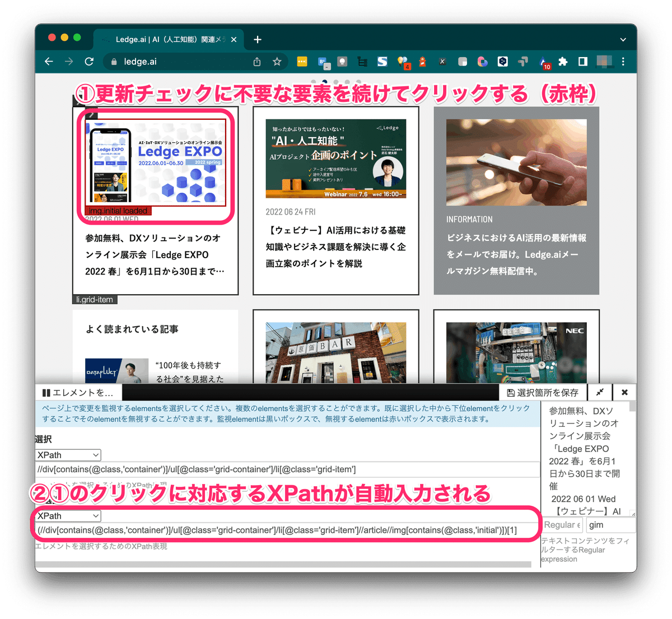Click the Ledge EXPO banner image
672x619 pixels.
[156, 162]
